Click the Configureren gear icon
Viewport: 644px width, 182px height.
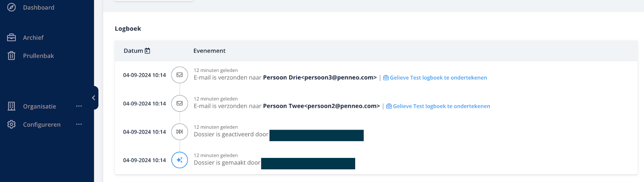click(12, 125)
